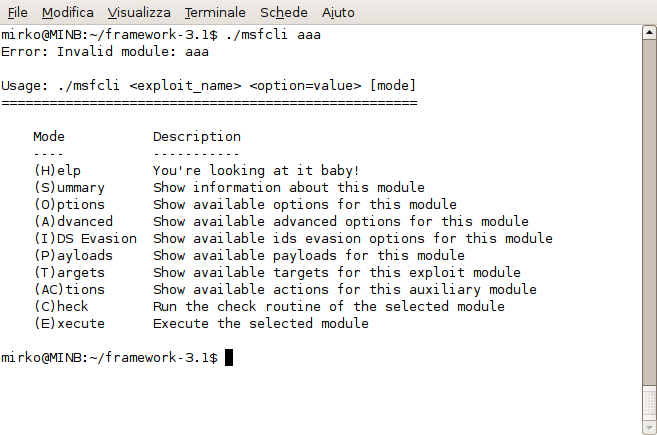Click 'Show available advanced options' description
This screenshot has width=657, height=435.
click(x=341, y=221)
